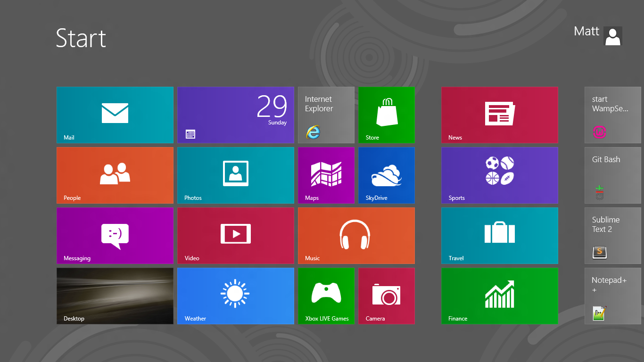Open the Windows Store
This screenshot has height=362, width=644.
pyautogui.click(x=386, y=115)
